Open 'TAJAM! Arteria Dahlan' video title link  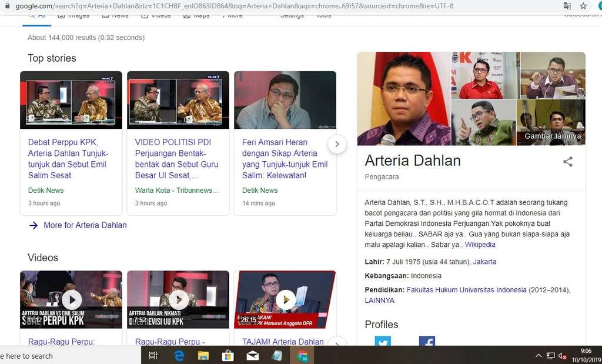pos(283,341)
